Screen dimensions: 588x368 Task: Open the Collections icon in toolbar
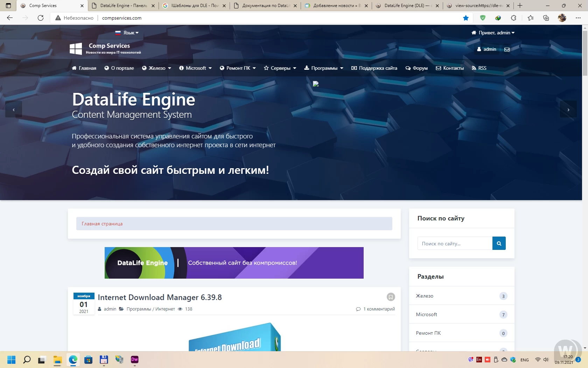[546, 18]
